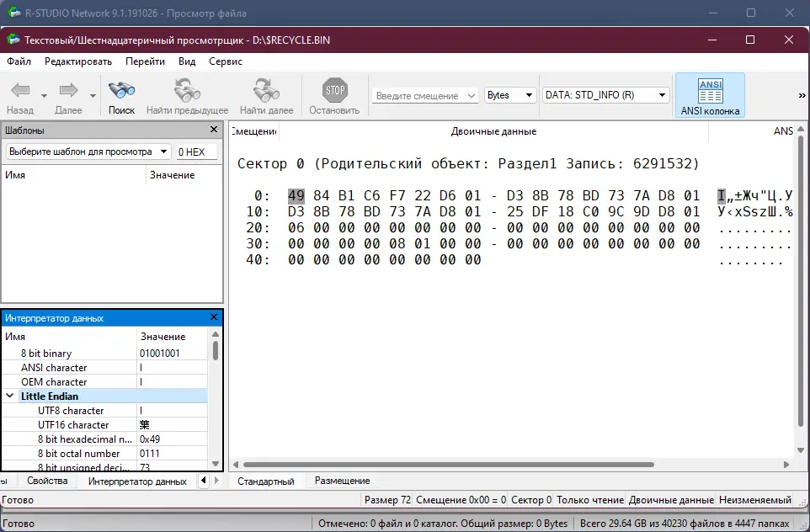810x532 pixels.
Task: Click the Назад back arrow icon
Action: click(x=20, y=90)
